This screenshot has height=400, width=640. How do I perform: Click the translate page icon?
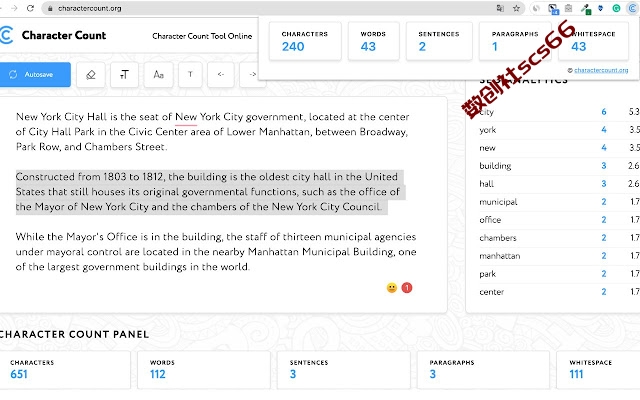tap(500, 8)
